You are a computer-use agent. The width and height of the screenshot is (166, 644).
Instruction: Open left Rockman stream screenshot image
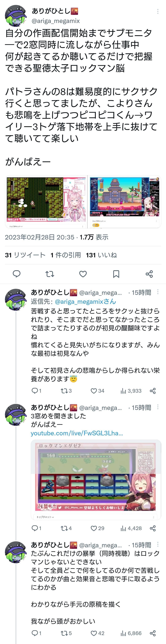(46, 202)
